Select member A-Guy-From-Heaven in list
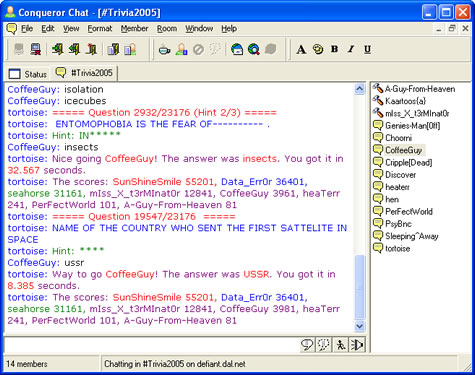 point(414,89)
